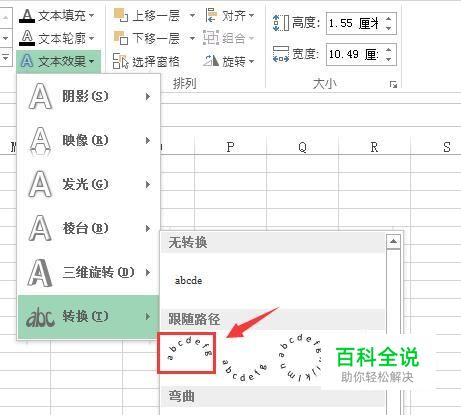
Task: Open the Group (组合) dropdown
Action: tap(229, 38)
